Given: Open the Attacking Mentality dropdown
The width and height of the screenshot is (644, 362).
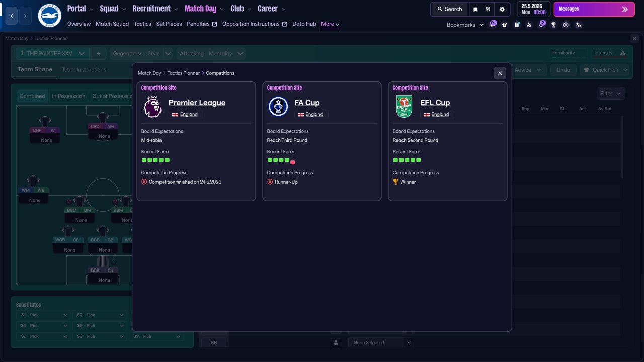Looking at the screenshot, I should tap(210, 53).
